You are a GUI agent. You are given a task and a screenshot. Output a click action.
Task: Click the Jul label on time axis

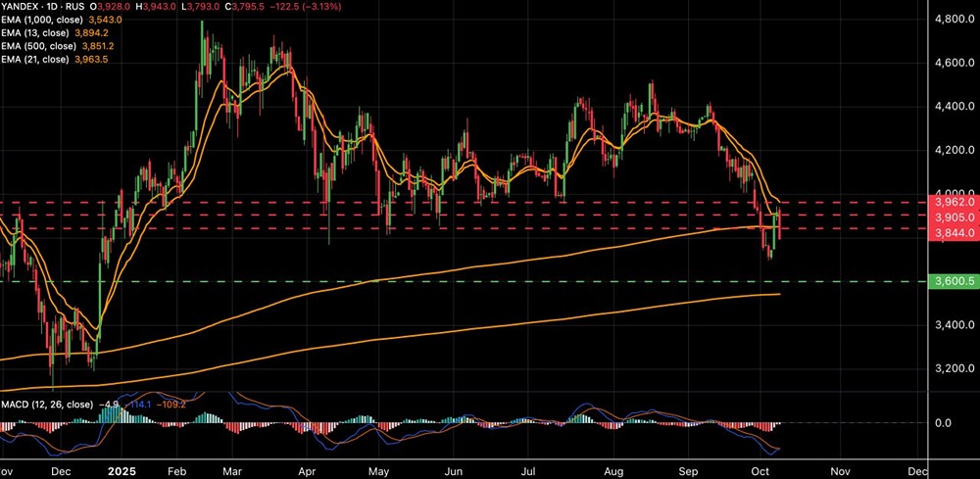pyautogui.click(x=529, y=470)
